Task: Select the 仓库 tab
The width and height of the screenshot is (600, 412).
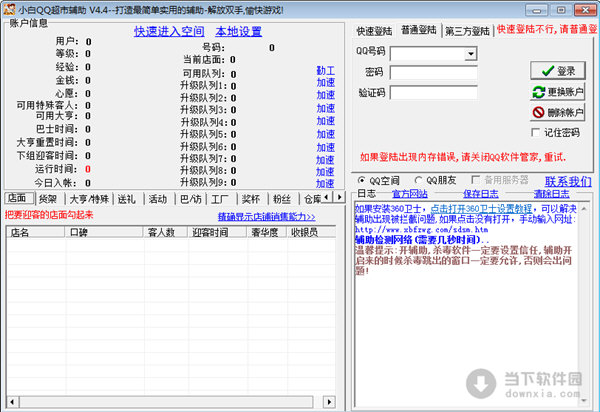Action: click(x=311, y=199)
